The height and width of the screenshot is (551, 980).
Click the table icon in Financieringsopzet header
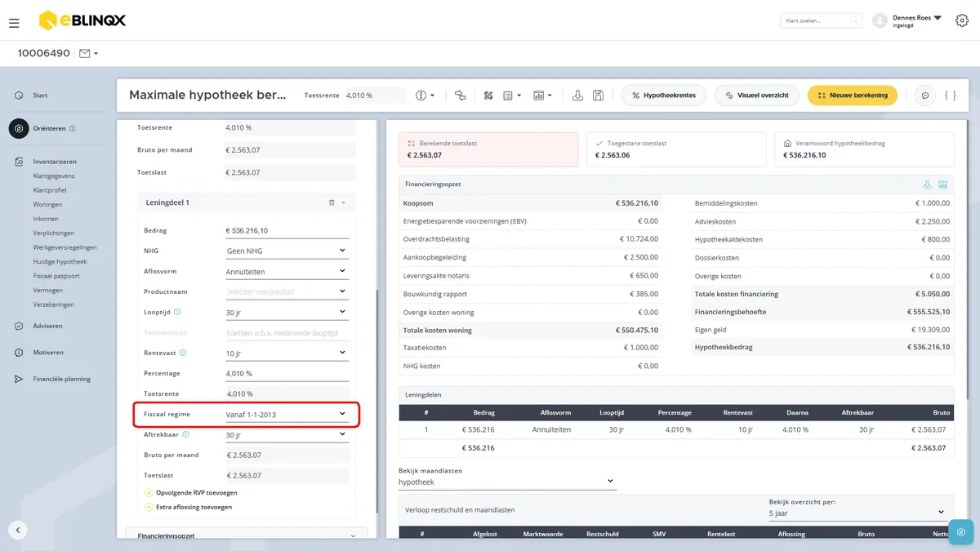942,184
